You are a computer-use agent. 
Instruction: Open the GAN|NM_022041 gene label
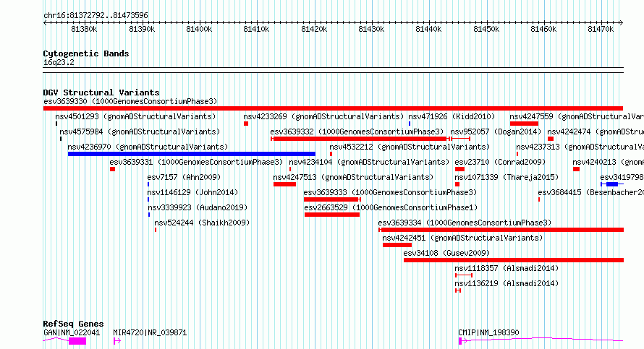point(72,332)
